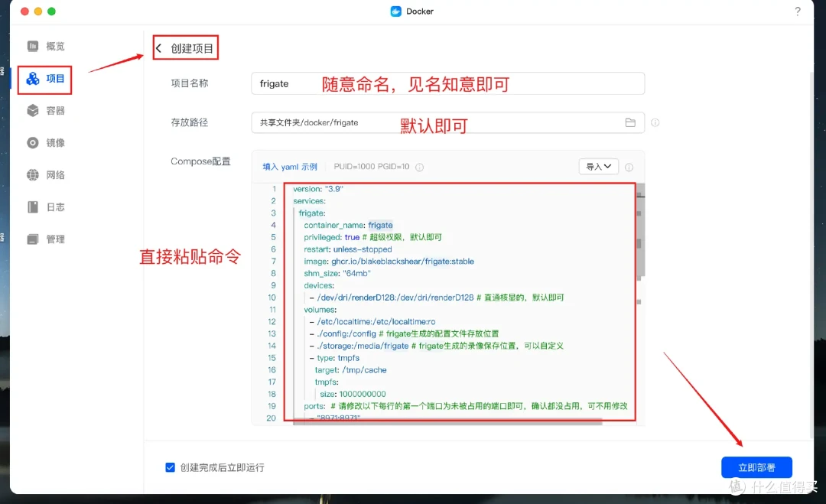Click the PUID=1000 PGID=10 text
This screenshot has width=826, height=504.
coord(372,167)
